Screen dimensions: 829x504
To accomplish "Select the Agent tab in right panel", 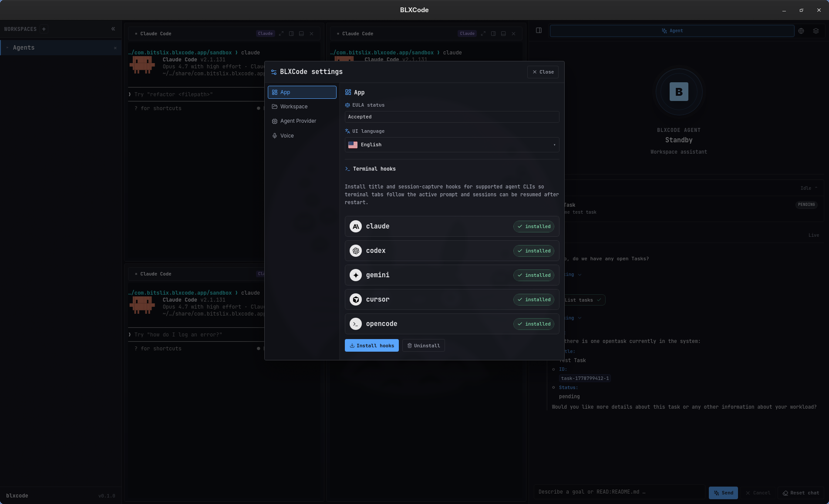I will click(x=672, y=31).
